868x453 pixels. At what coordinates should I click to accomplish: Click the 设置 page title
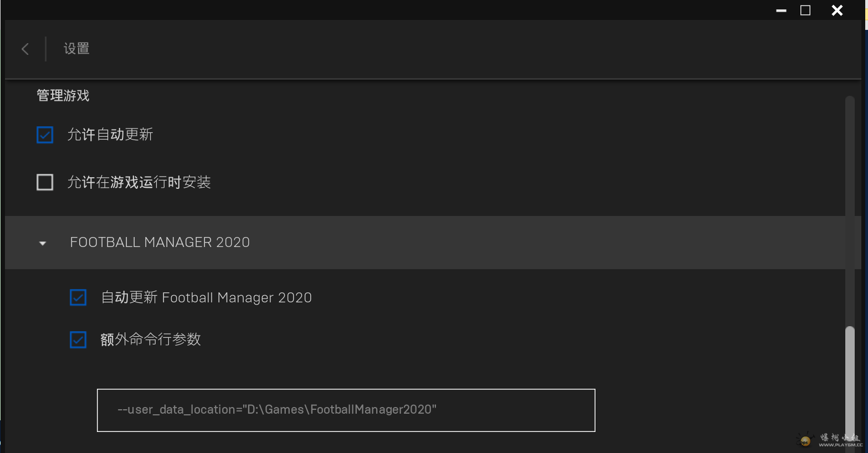[x=76, y=49]
